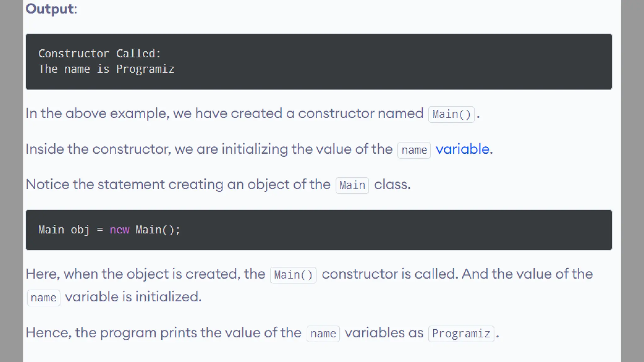Click the text 'variable is initialized.'
Image resolution: width=644 pixels, height=362 pixels.
[133, 297]
